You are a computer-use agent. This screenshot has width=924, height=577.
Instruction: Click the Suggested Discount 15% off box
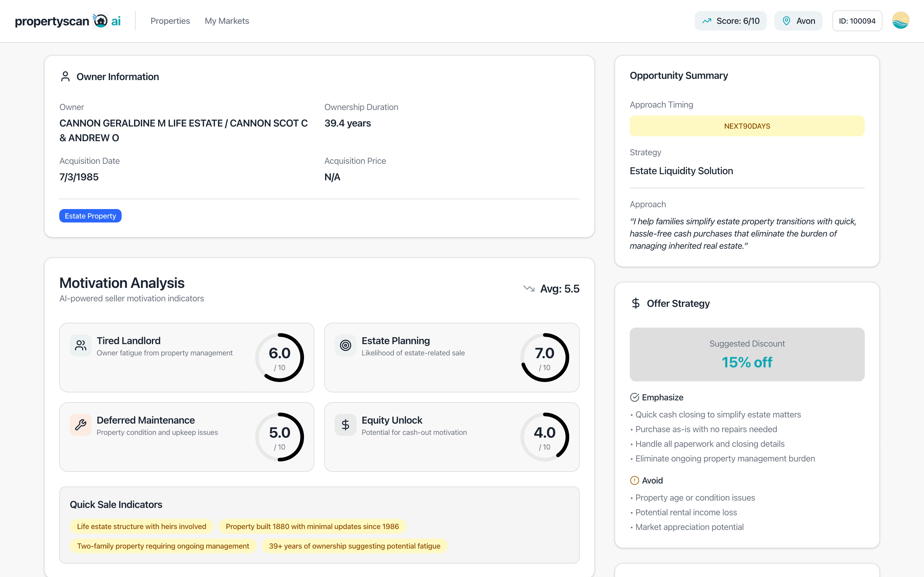pos(747,355)
